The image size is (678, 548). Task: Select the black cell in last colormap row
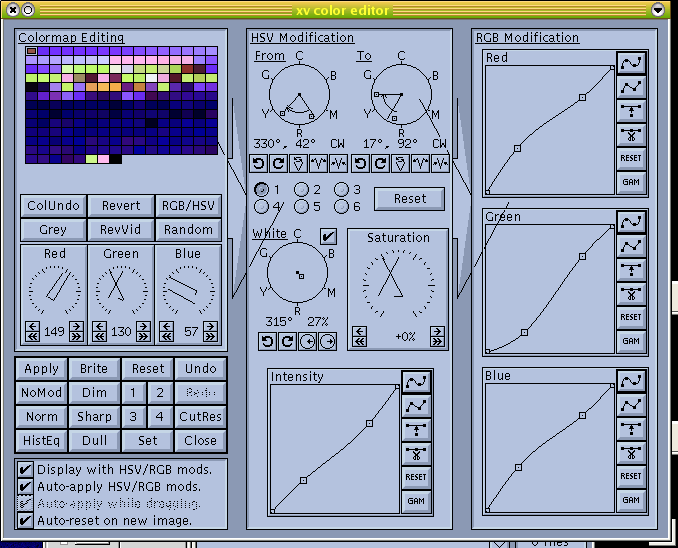[x=115, y=159]
